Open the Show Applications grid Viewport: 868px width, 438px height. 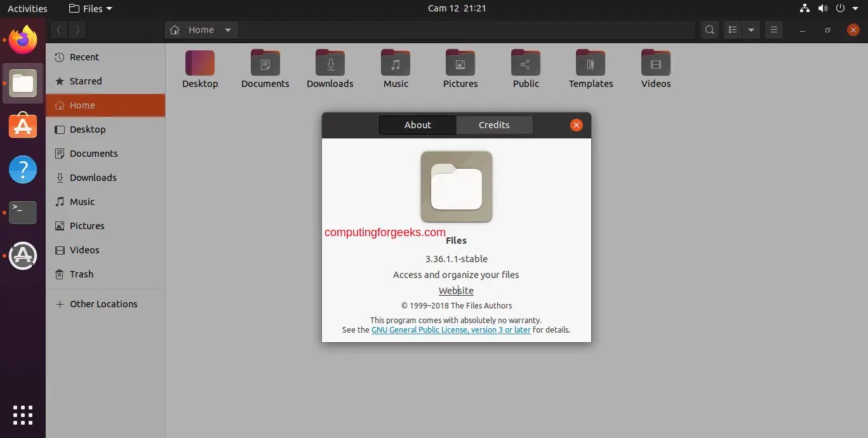[22, 415]
